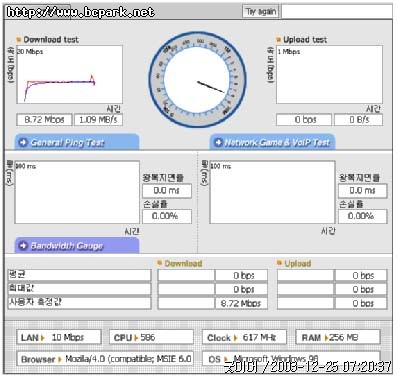The image size is (397, 379).
Task: Click the general ping loss rate 0.00% field
Action: pyautogui.click(x=167, y=216)
